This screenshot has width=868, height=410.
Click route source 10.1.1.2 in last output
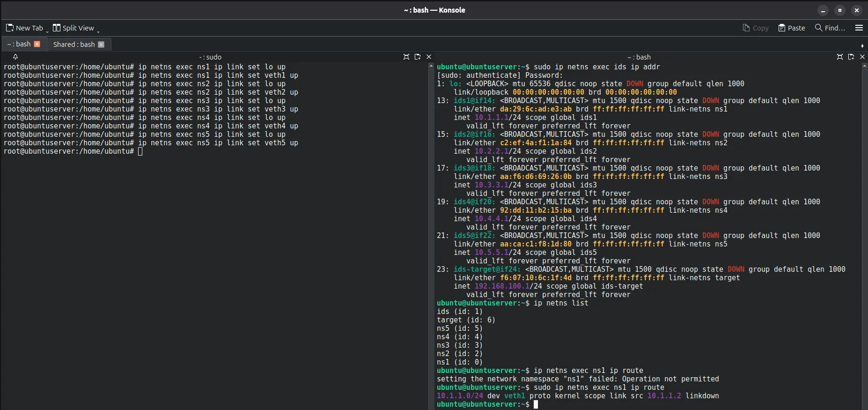tap(664, 396)
